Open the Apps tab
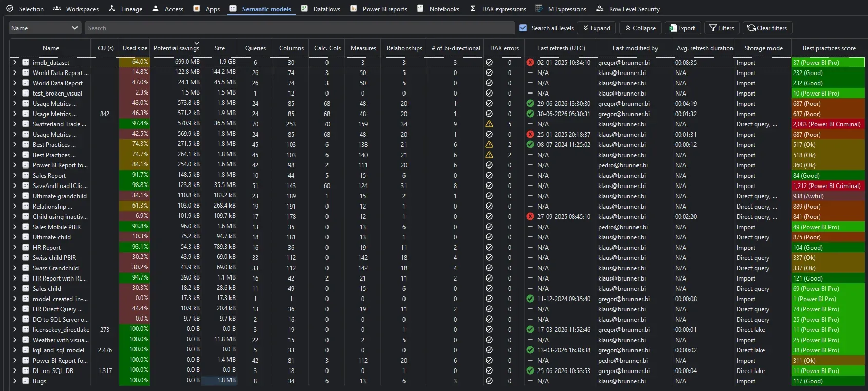 pyautogui.click(x=206, y=9)
